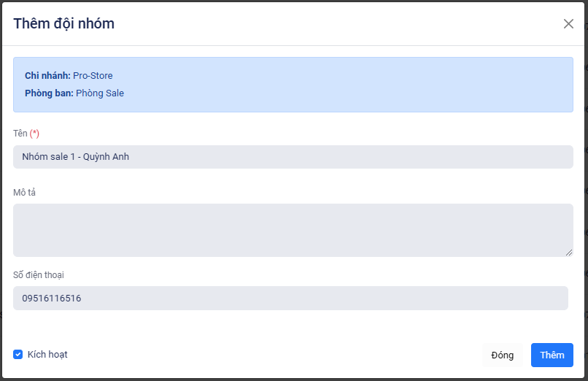Click the red required asterisk marker
Screen dimensions: 588x381
[x=34, y=134]
